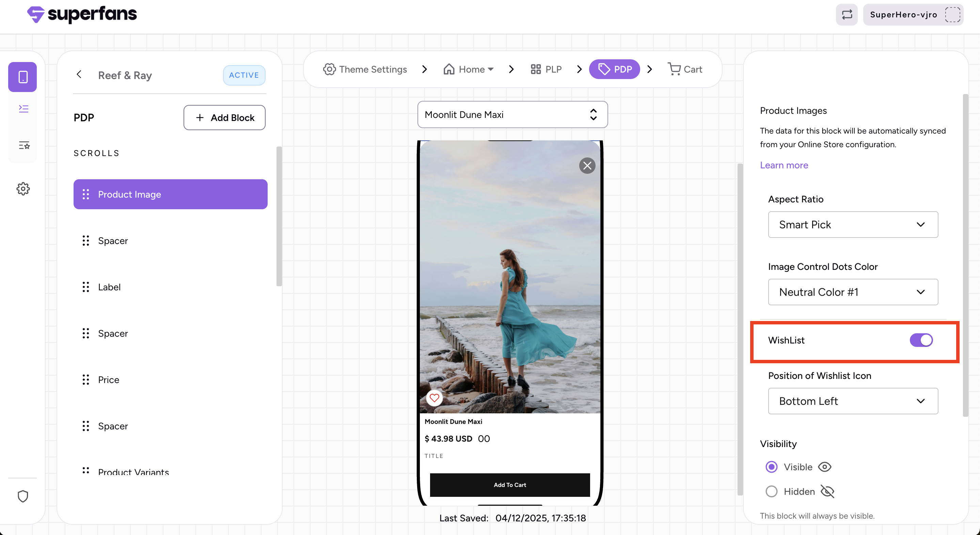The image size is (980, 535).
Task: Switch to the Cart step
Action: [x=685, y=69]
